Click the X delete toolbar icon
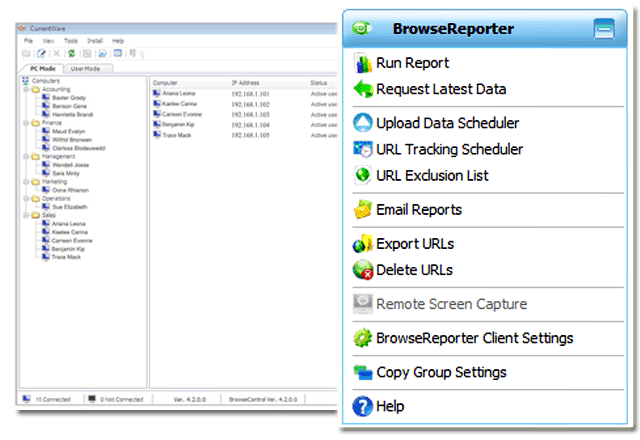Image resolution: width=640 pixels, height=440 pixels. (x=56, y=53)
